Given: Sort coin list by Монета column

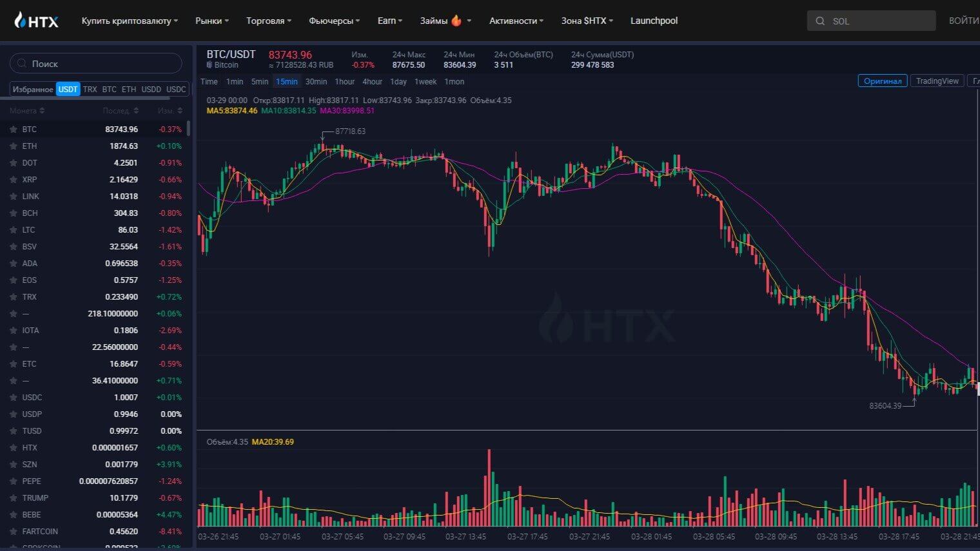Looking at the screenshot, I should [27, 111].
